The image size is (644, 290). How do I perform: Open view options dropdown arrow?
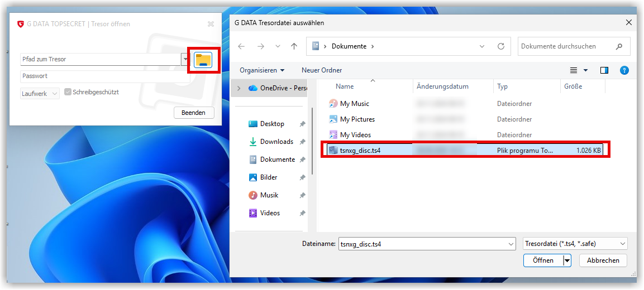click(586, 71)
